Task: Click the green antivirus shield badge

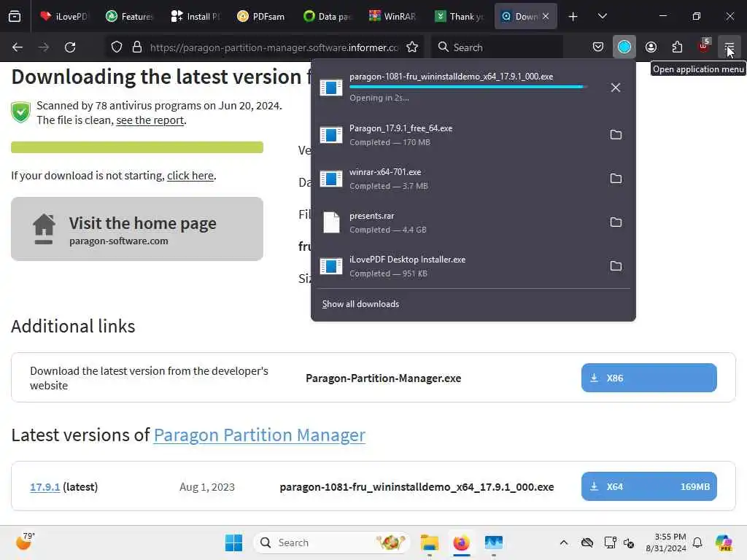Action: click(x=21, y=112)
